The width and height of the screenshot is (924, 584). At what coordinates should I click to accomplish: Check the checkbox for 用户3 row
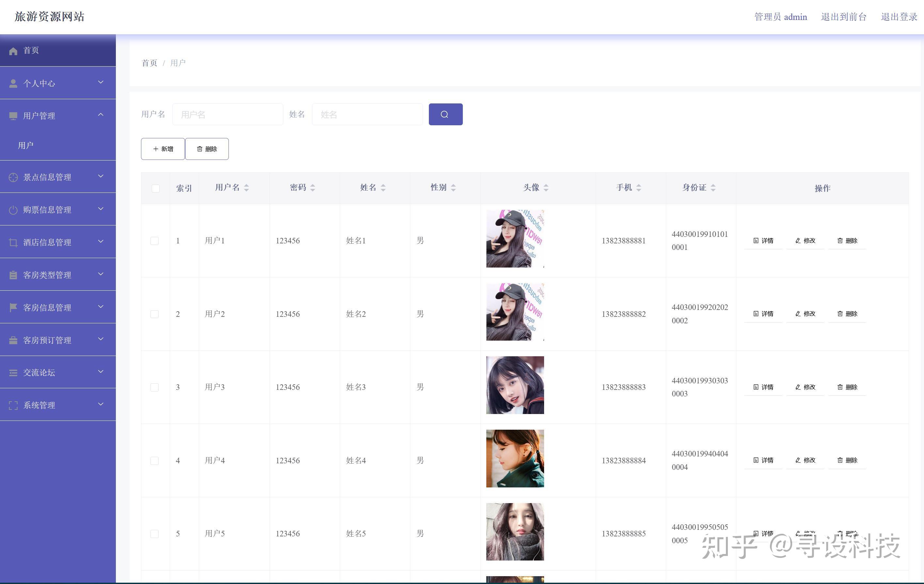155,387
